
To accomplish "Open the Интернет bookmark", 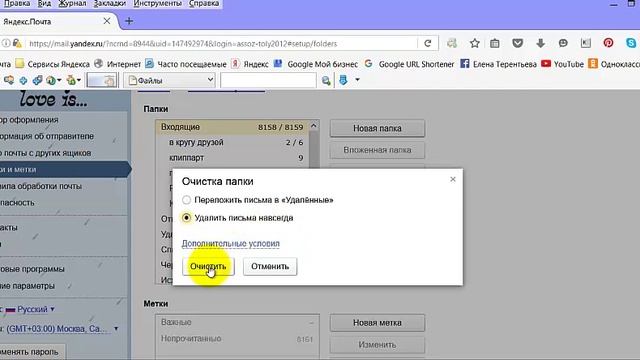I will (x=118, y=64).
